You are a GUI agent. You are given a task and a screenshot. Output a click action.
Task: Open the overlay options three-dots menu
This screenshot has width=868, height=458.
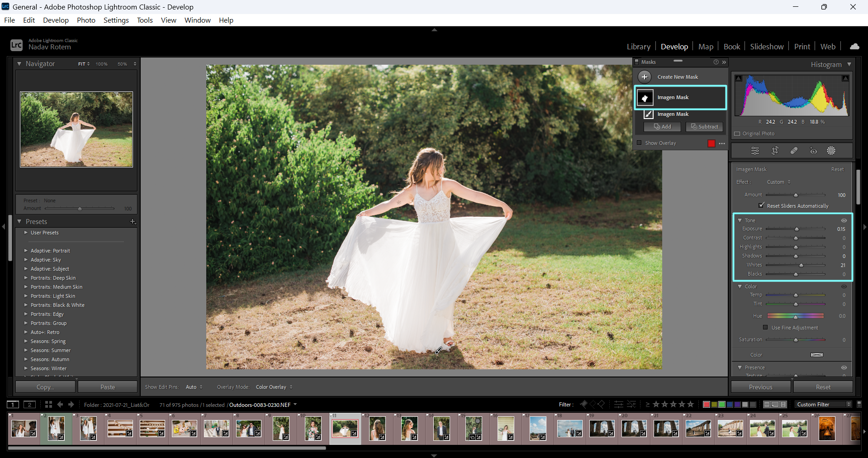point(722,143)
